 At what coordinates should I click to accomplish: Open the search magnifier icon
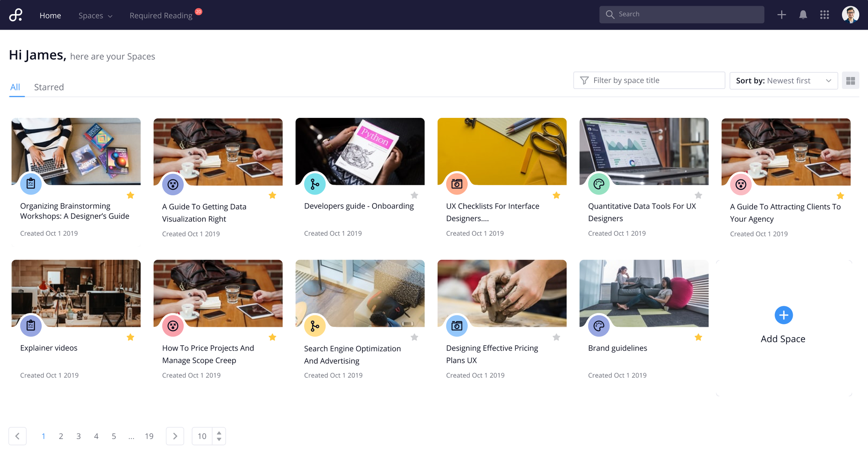point(610,14)
